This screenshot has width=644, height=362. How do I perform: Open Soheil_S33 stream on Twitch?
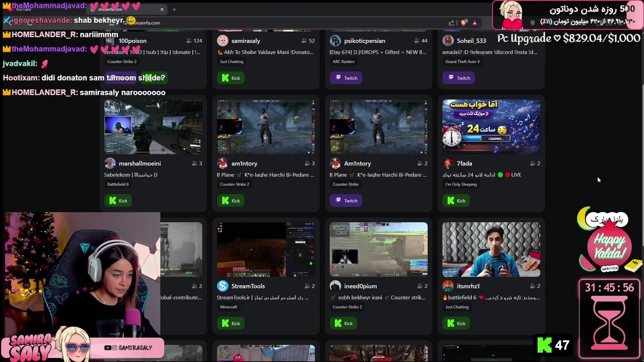[x=458, y=78]
